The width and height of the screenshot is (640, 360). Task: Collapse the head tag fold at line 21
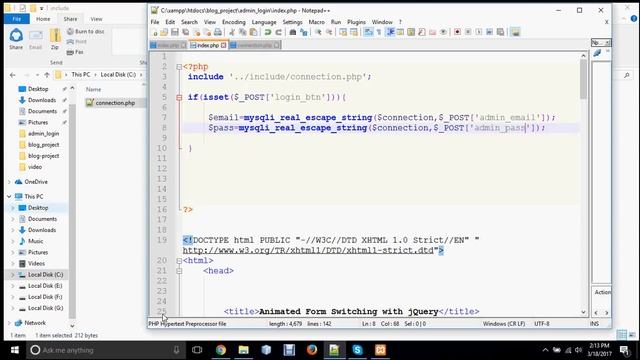click(x=179, y=271)
